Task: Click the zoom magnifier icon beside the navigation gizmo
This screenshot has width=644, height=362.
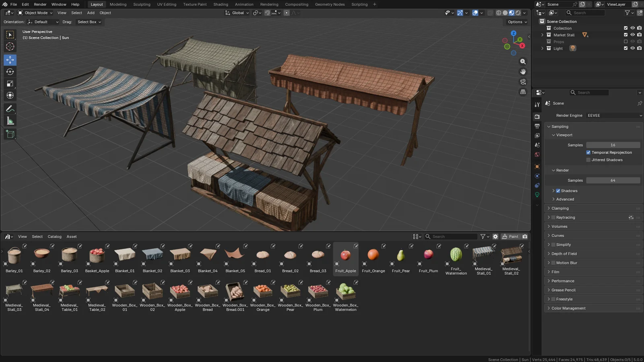Action: point(523,61)
